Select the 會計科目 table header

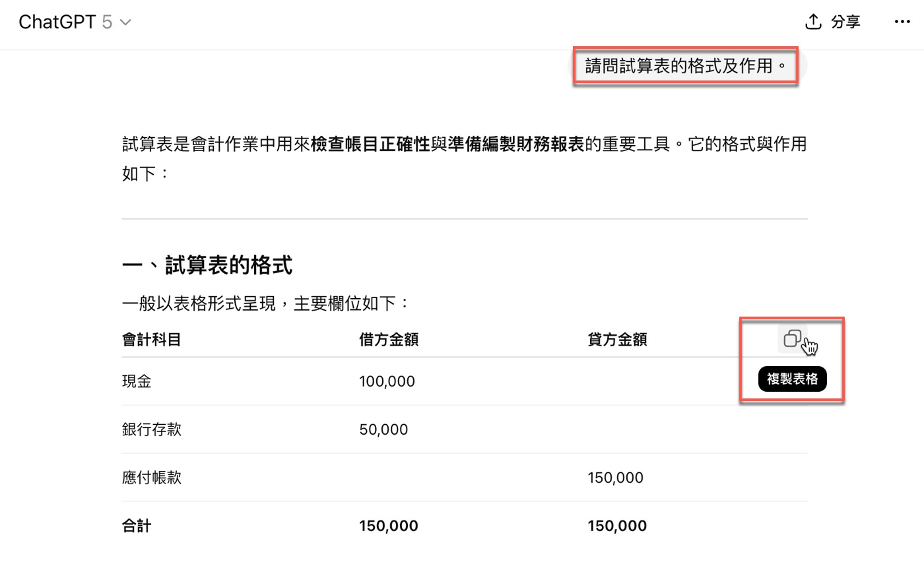(151, 339)
